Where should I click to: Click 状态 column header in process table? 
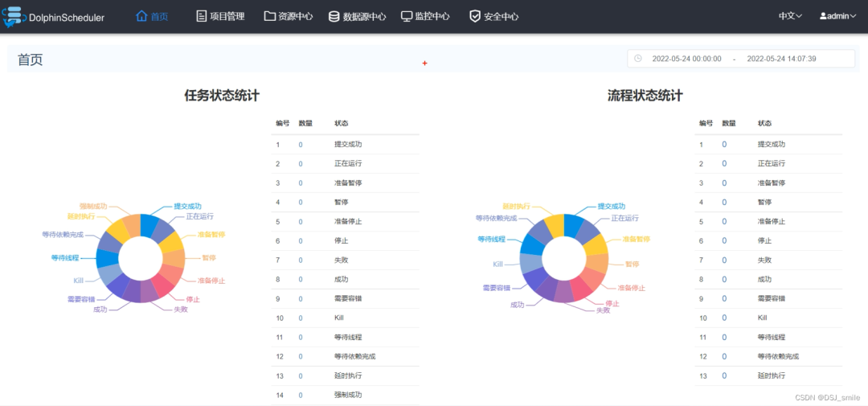pos(765,123)
